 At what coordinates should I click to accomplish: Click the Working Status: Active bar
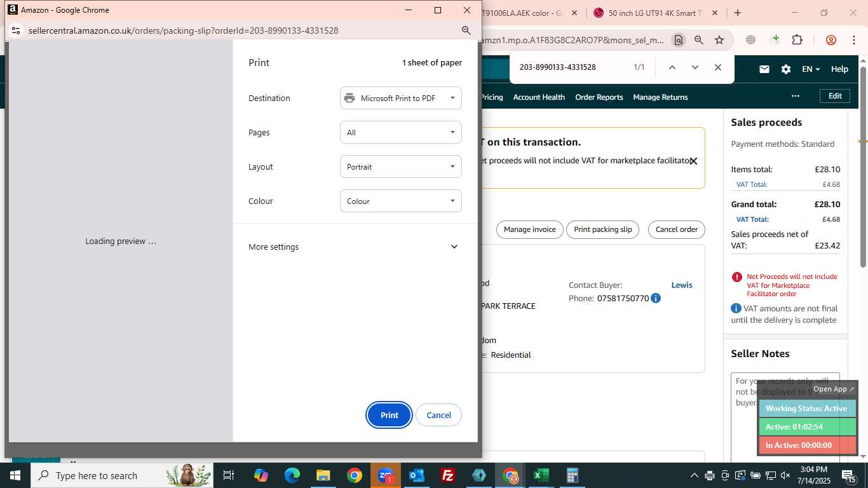pos(807,409)
